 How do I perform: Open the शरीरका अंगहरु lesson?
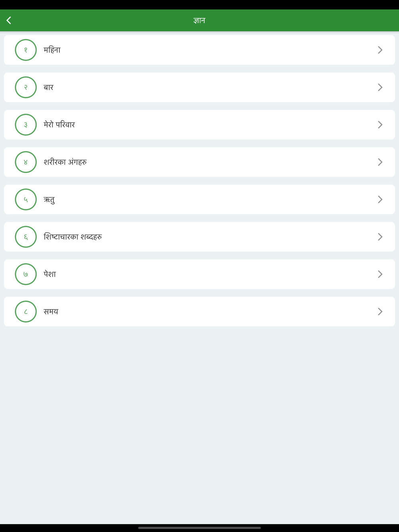click(x=65, y=162)
